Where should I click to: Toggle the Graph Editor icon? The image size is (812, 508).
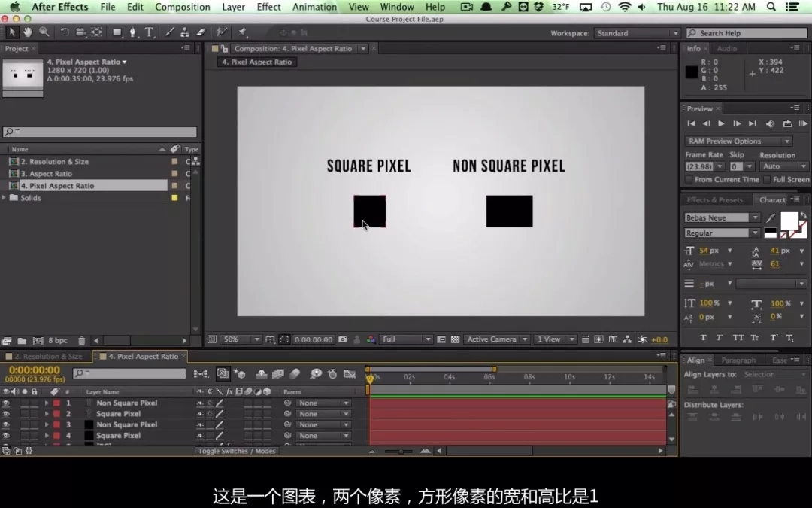point(350,374)
